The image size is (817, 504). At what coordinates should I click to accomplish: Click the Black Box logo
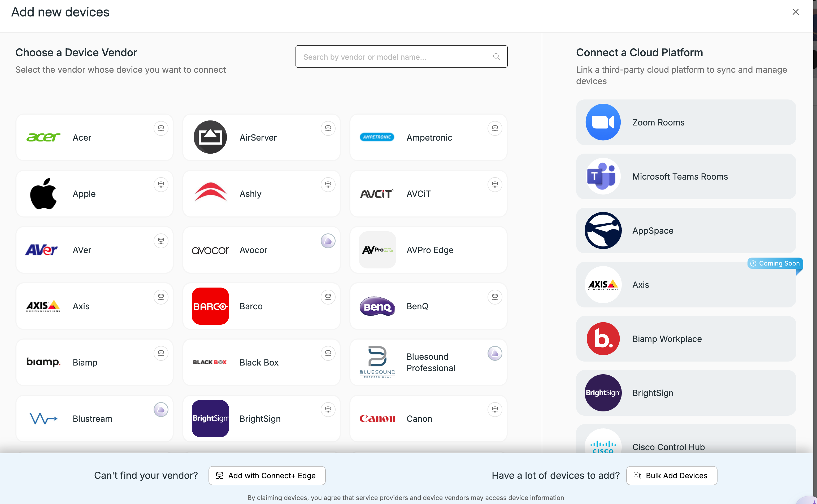(x=210, y=362)
